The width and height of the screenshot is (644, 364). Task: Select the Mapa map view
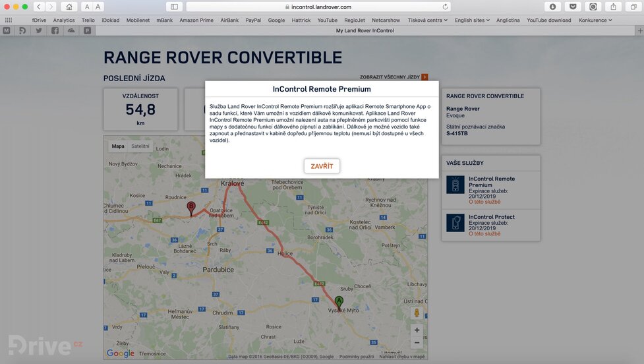point(118,146)
